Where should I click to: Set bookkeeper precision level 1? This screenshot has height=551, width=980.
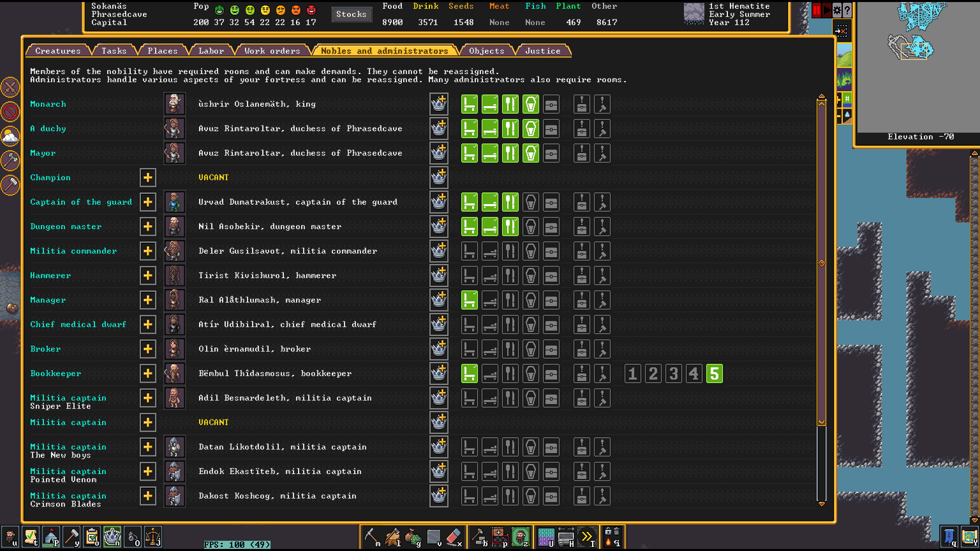[632, 374]
